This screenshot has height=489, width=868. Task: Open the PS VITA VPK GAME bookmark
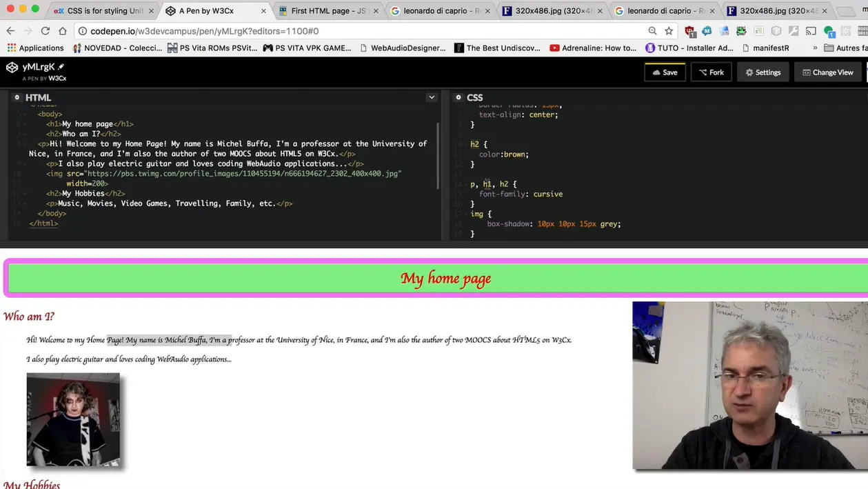coord(307,48)
